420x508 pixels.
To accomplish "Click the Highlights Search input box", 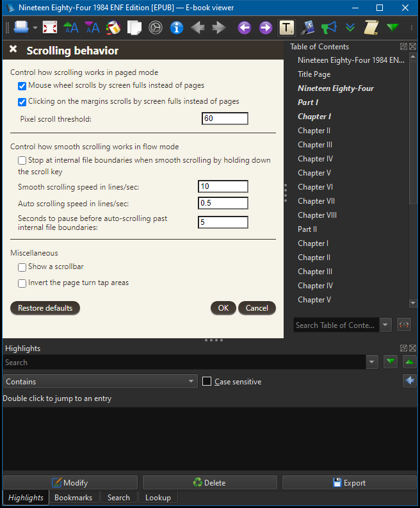I will tap(184, 362).
